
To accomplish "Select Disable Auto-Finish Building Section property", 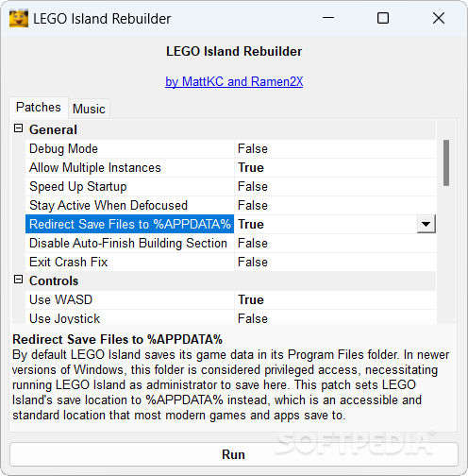I will point(129,244).
